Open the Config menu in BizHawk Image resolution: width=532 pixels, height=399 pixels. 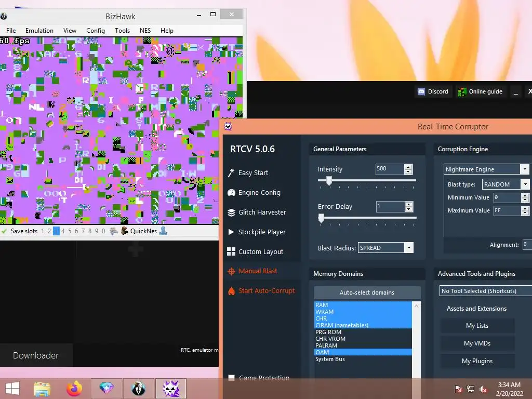(x=96, y=31)
